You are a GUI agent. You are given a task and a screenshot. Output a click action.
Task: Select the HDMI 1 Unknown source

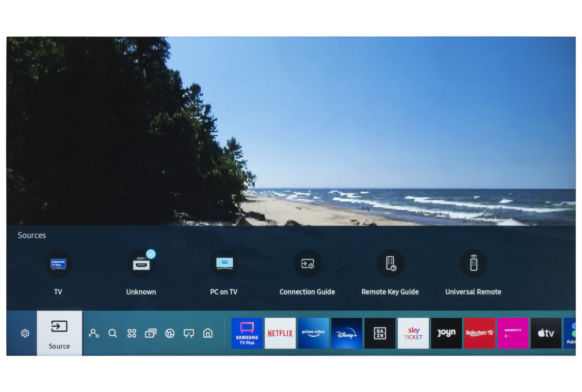141,264
